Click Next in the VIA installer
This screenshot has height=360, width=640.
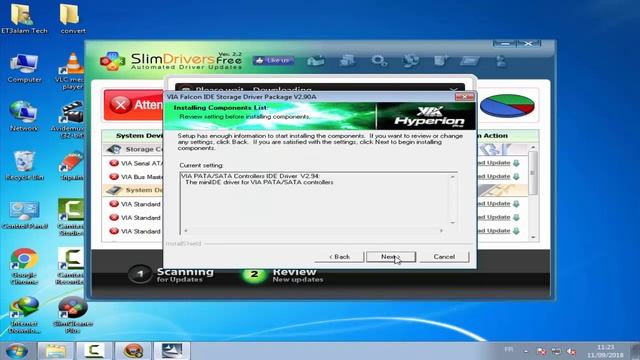(391, 257)
